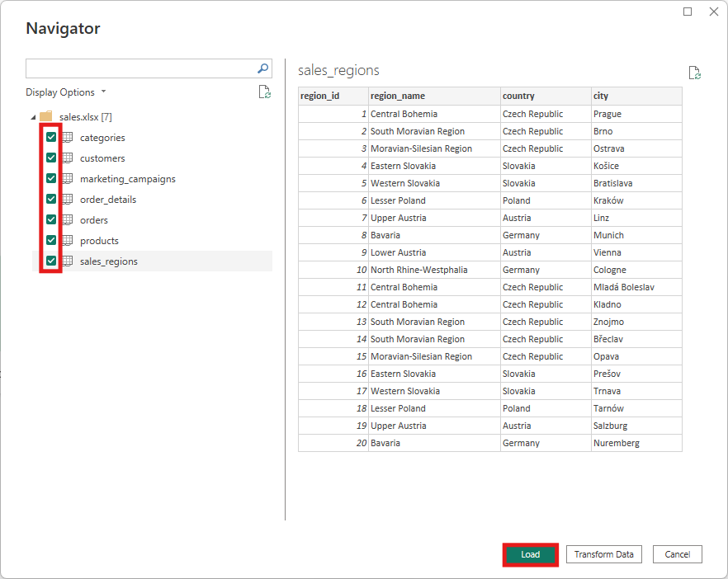728x579 pixels.
Task: Click the region_id column header
Action: [x=333, y=96]
